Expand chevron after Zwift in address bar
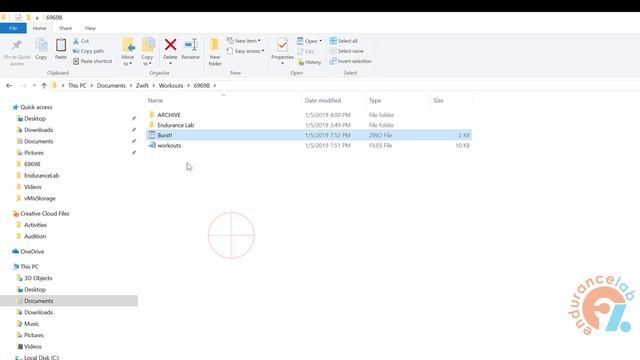The height and width of the screenshot is (360, 640). 153,86
